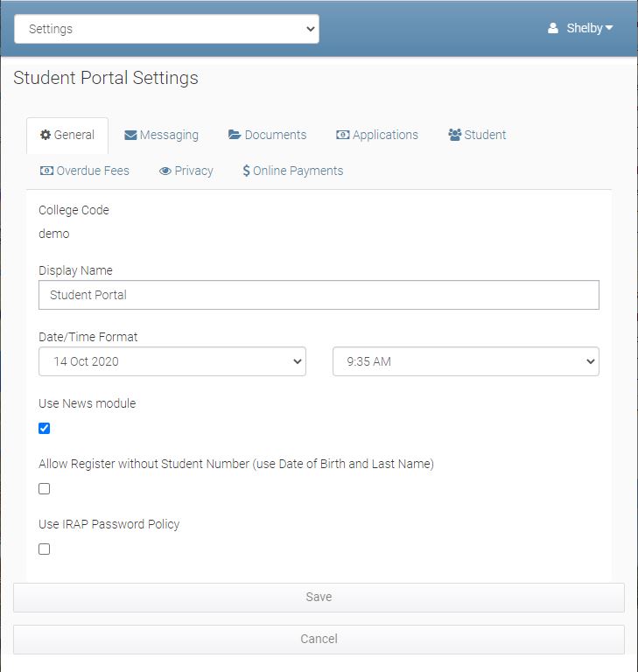Viewport: 638px width, 672px height.
Task: Enable Allow Register without Student Number
Action: (x=45, y=489)
